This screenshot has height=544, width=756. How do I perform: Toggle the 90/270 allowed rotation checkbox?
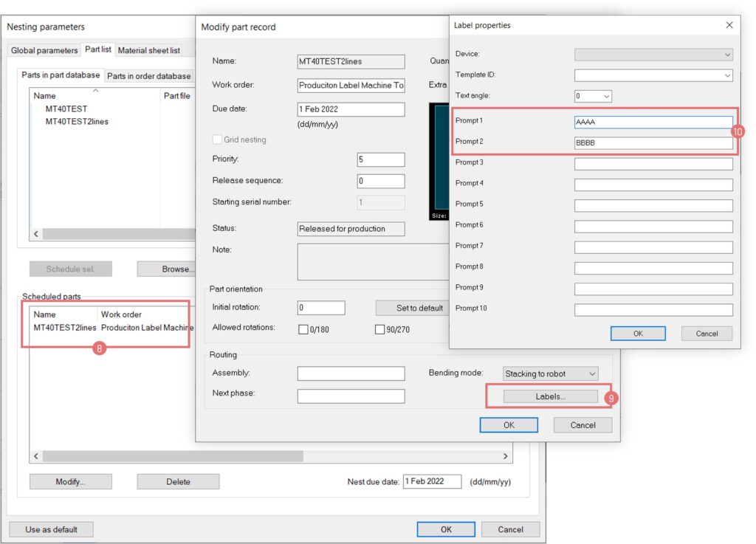(379, 329)
